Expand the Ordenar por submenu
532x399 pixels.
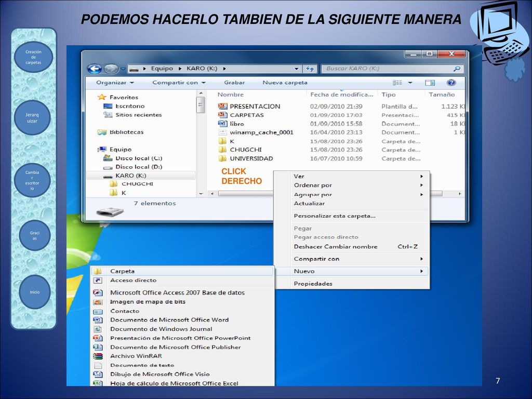point(352,185)
